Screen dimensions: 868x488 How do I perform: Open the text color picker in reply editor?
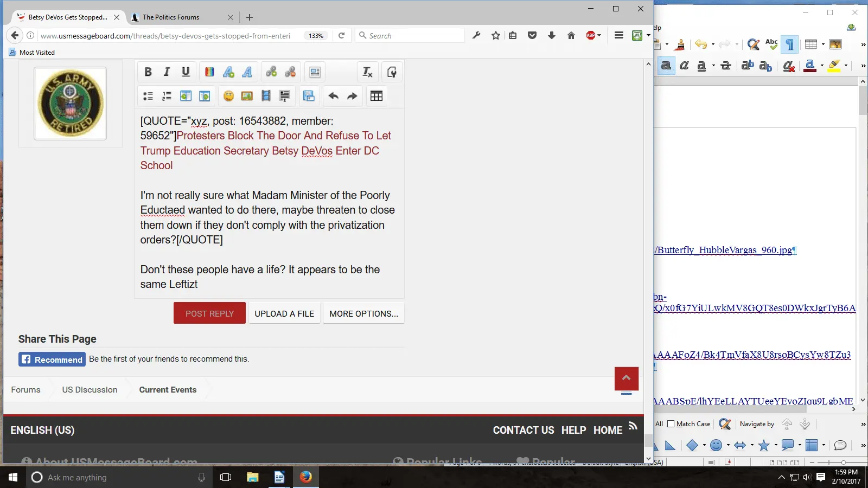coord(209,72)
